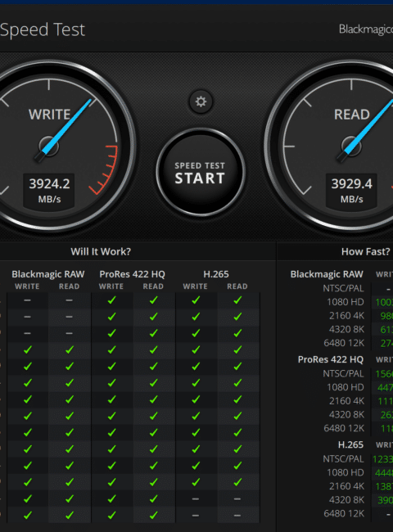Click Blackmagic RAW heading in How Fast panel

(x=327, y=274)
